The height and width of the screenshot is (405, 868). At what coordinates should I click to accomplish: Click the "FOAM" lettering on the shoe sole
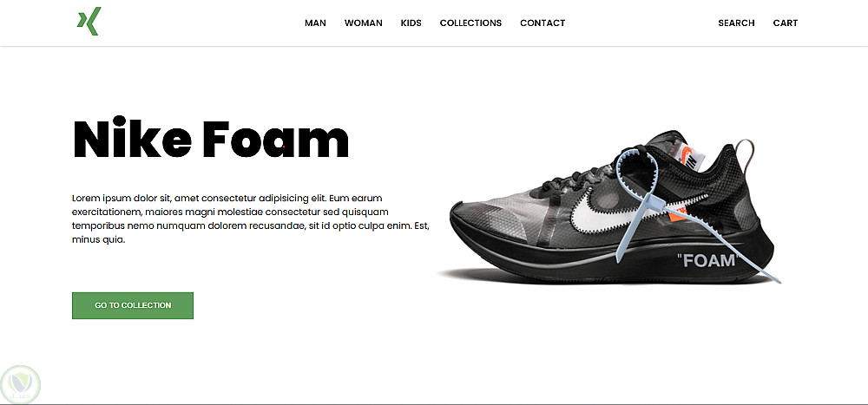coord(708,260)
